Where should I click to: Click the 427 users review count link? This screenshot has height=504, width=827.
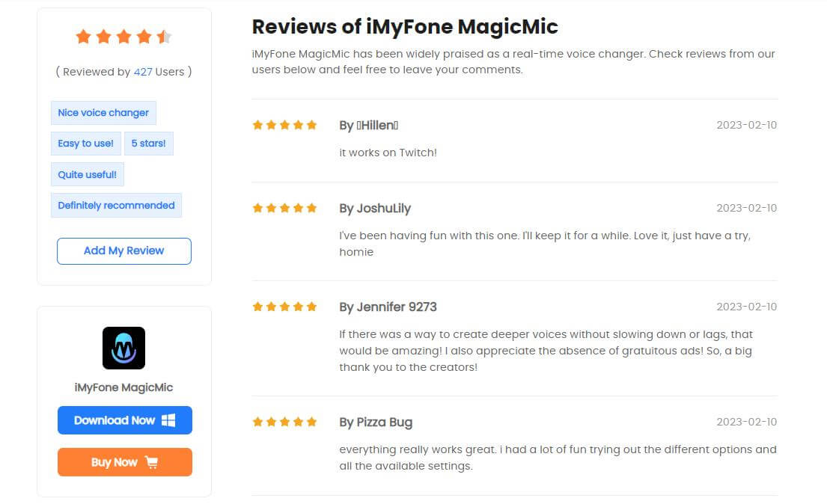tap(143, 72)
